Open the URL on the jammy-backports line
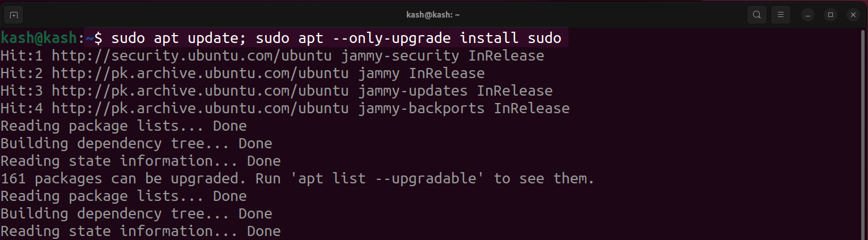 click(200, 109)
